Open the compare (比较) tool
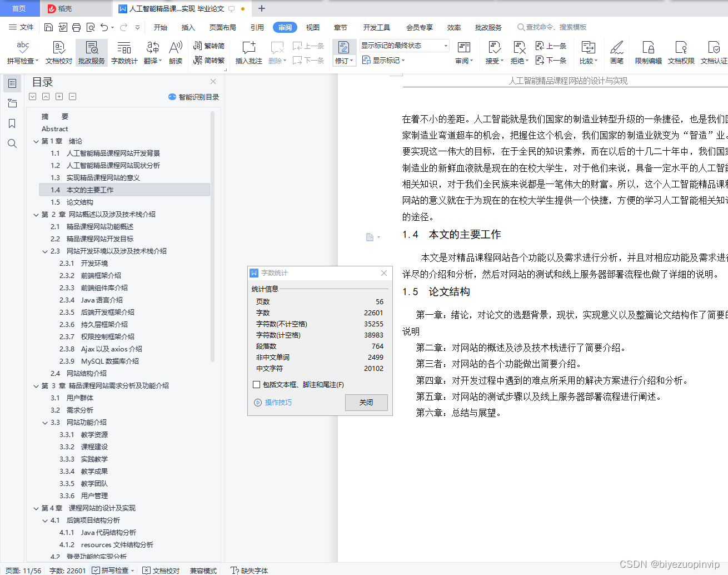 (588, 53)
